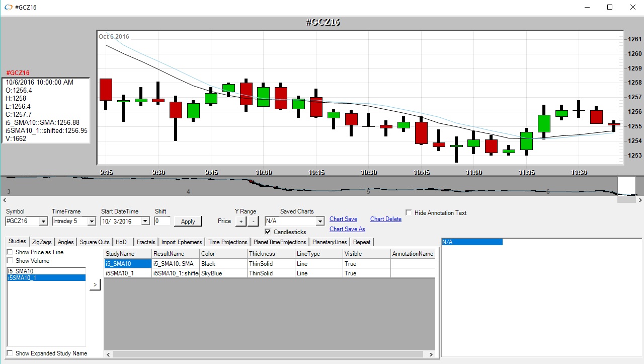Check Hide Annotation Text option
This screenshot has height=364, width=644.
(409, 213)
